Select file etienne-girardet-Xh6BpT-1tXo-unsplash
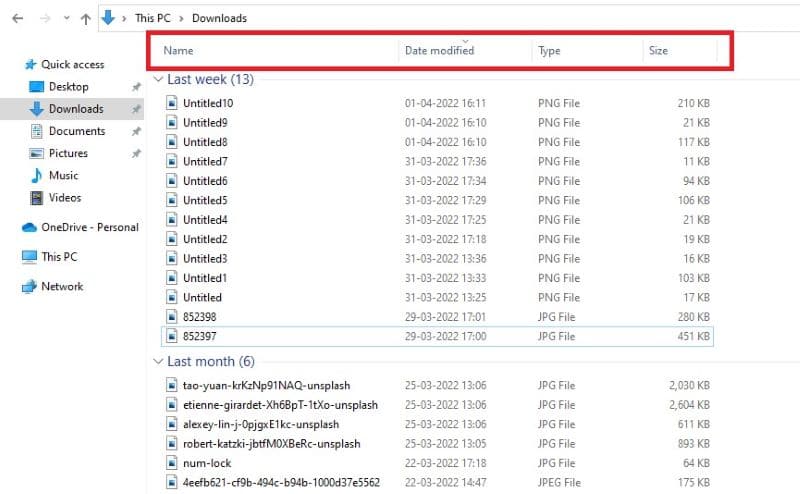The image size is (800, 494). pyautogui.click(x=280, y=405)
